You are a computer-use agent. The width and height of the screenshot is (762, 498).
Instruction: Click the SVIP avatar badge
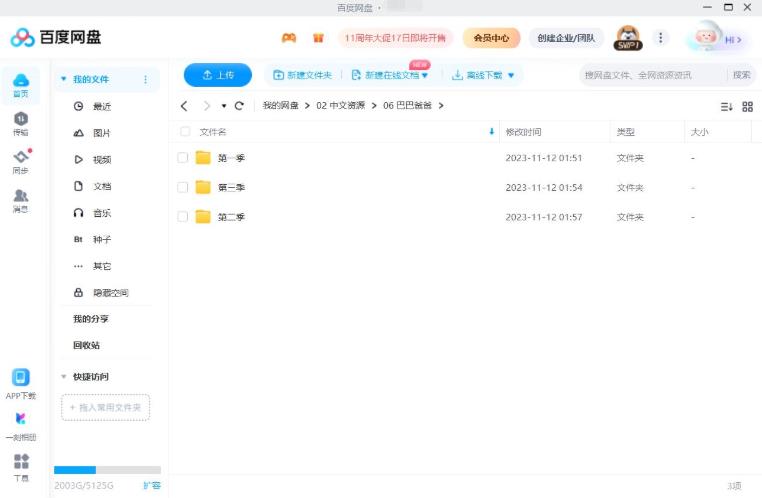click(628, 38)
